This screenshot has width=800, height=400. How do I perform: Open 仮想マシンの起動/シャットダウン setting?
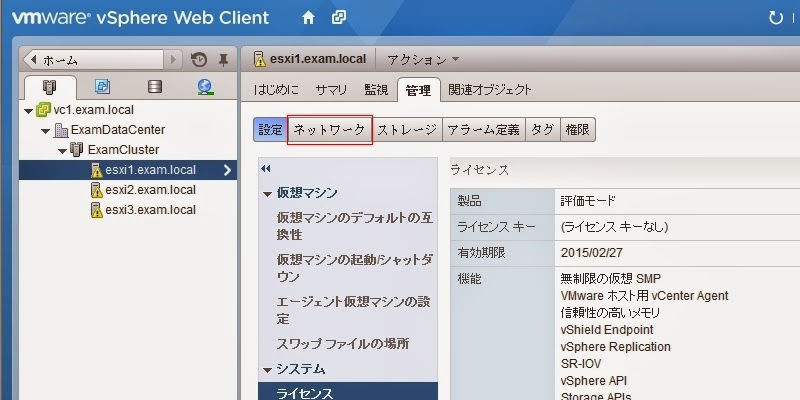point(355,268)
